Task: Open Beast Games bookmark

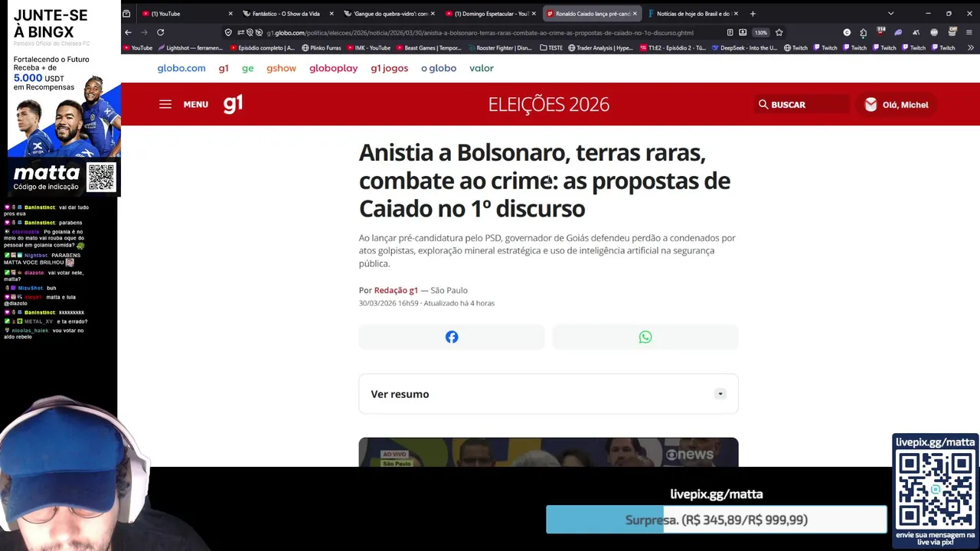Action: (429, 47)
